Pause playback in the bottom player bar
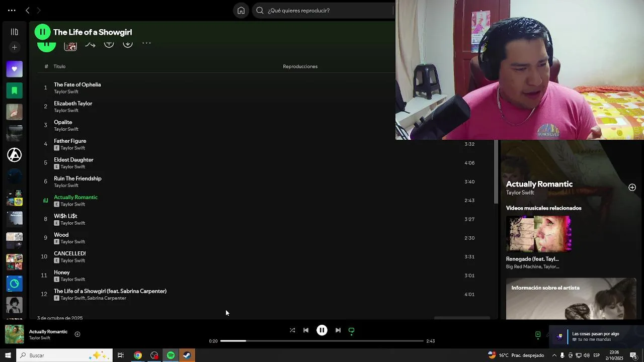 (322, 330)
